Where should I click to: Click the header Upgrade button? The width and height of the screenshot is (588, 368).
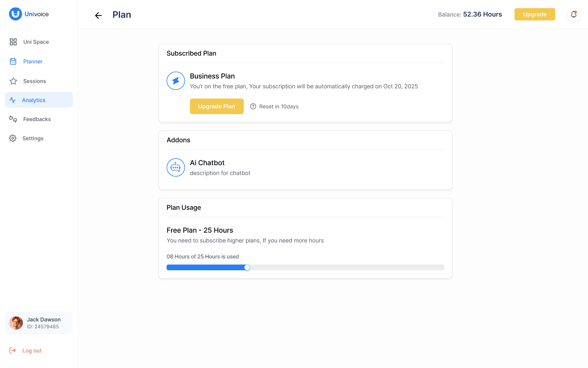point(535,14)
